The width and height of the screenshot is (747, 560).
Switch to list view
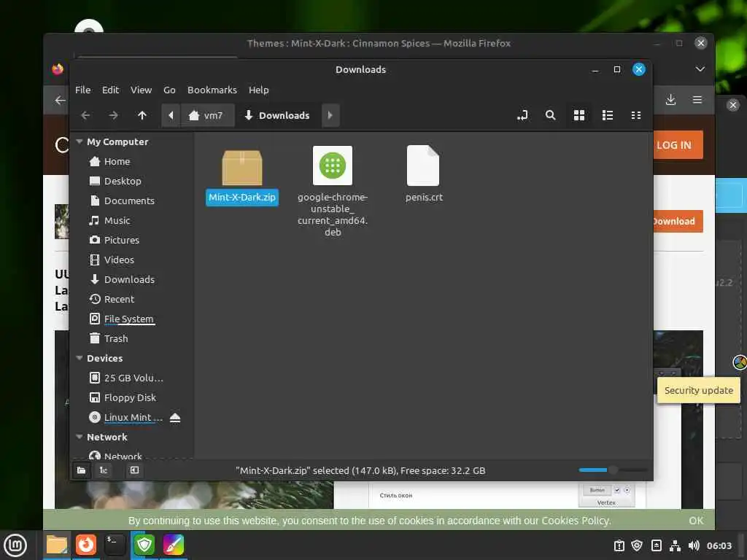point(608,115)
